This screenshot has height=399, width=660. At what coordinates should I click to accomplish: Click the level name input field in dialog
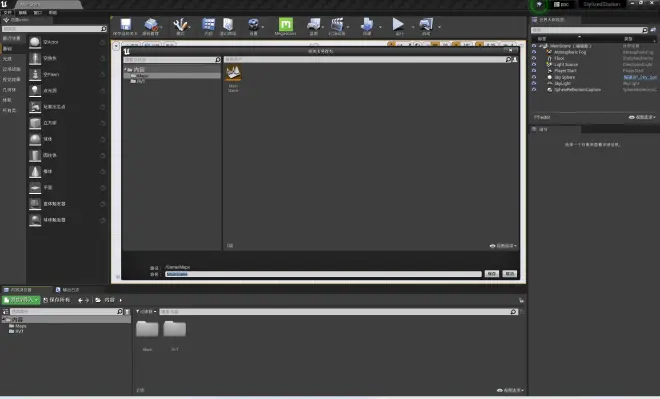(323, 274)
